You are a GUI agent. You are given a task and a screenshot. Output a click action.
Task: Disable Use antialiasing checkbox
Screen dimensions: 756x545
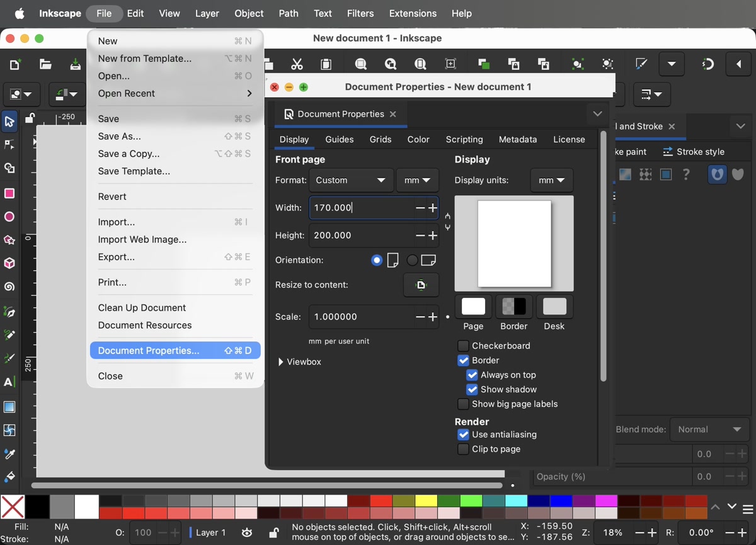(463, 435)
